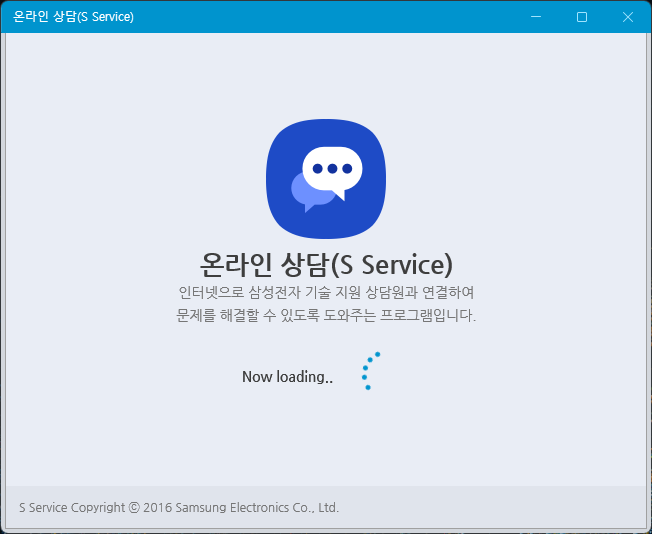Minimize the 온라인 상담 window
Viewport: 652px width, 534px height.
point(536,17)
